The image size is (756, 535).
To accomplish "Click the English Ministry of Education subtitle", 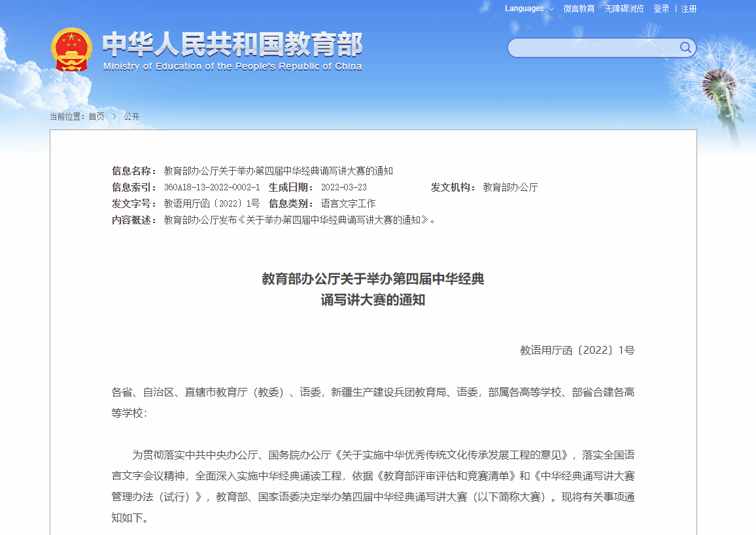I will 232,66.
